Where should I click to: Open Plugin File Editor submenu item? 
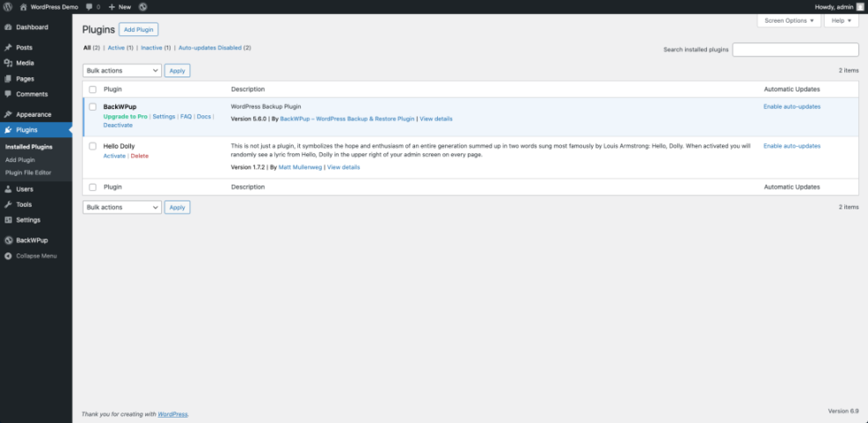pyautogui.click(x=28, y=172)
